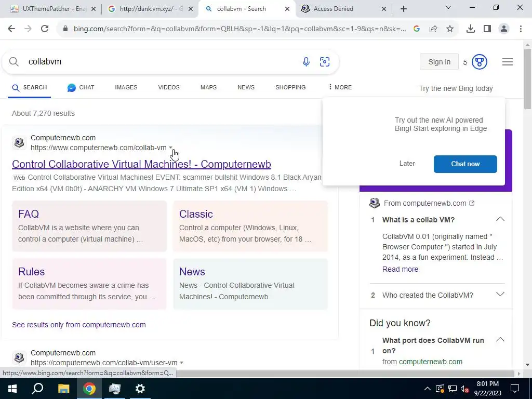The height and width of the screenshot is (399, 532).
Task: Expand dropdown arrow beside collab-vm URL
Action: (x=170, y=148)
